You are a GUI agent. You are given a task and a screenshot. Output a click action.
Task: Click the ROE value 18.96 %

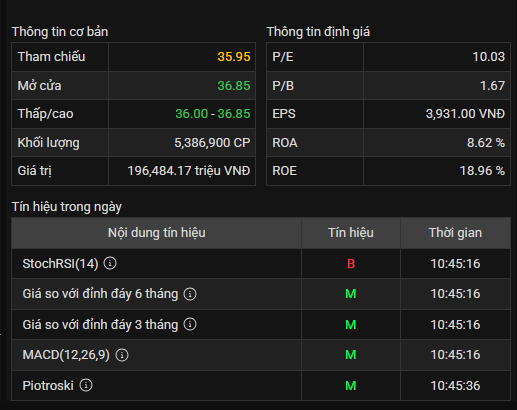tap(482, 171)
